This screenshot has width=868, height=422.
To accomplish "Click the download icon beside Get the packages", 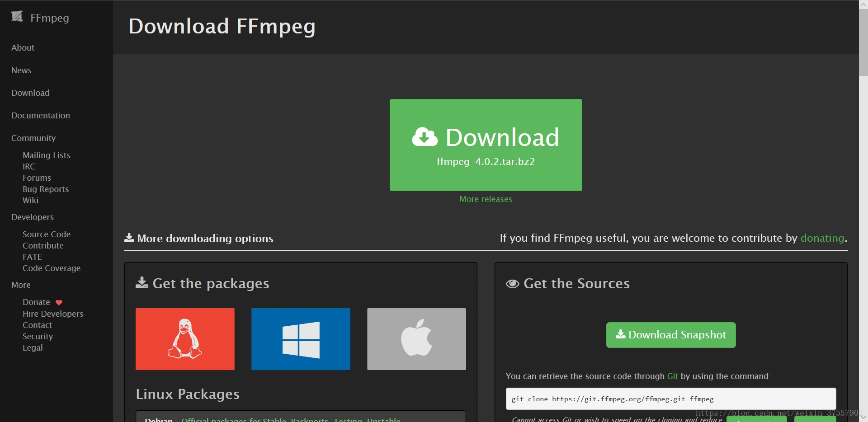I will tap(142, 283).
